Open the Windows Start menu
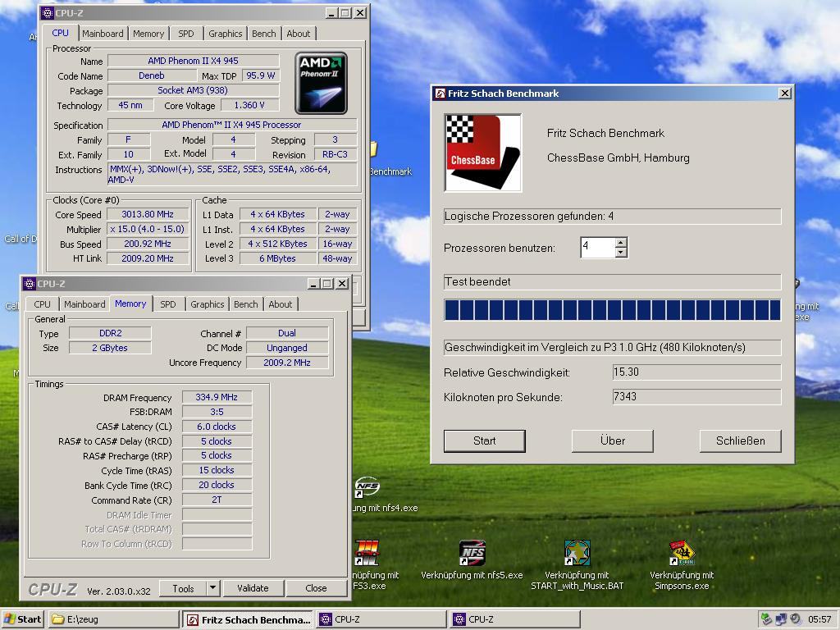Viewport: 840px width, 630px height. coord(22,619)
